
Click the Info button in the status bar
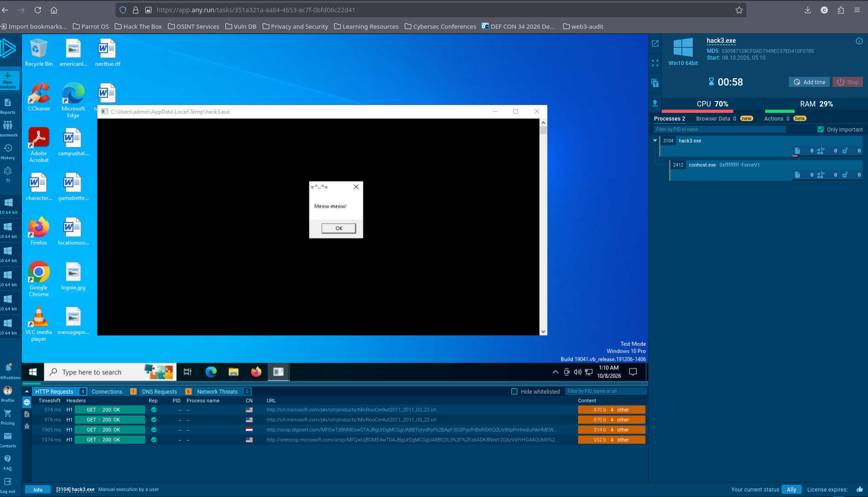point(38,489)
